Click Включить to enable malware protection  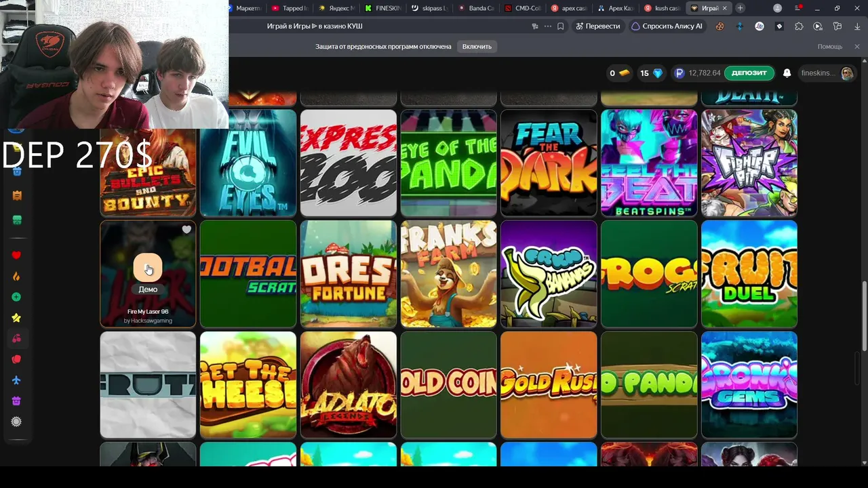coord(477,46)
